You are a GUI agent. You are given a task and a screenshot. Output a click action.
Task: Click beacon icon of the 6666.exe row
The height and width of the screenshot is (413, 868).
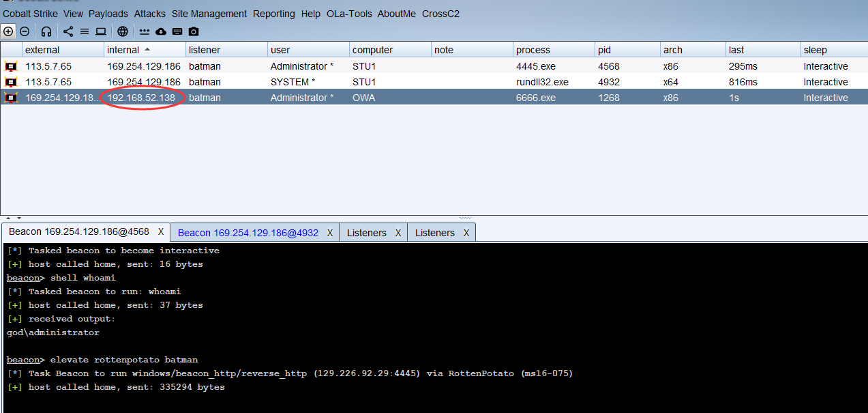click(10, 98)
